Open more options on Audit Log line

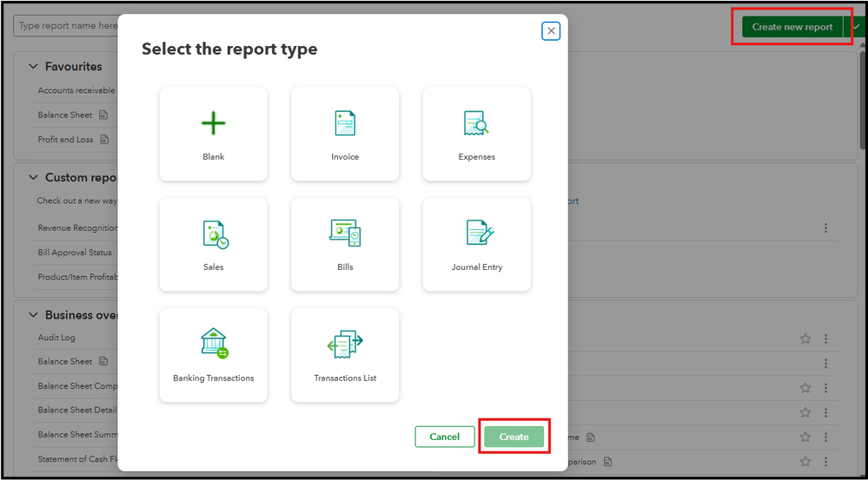click(825, 339)
